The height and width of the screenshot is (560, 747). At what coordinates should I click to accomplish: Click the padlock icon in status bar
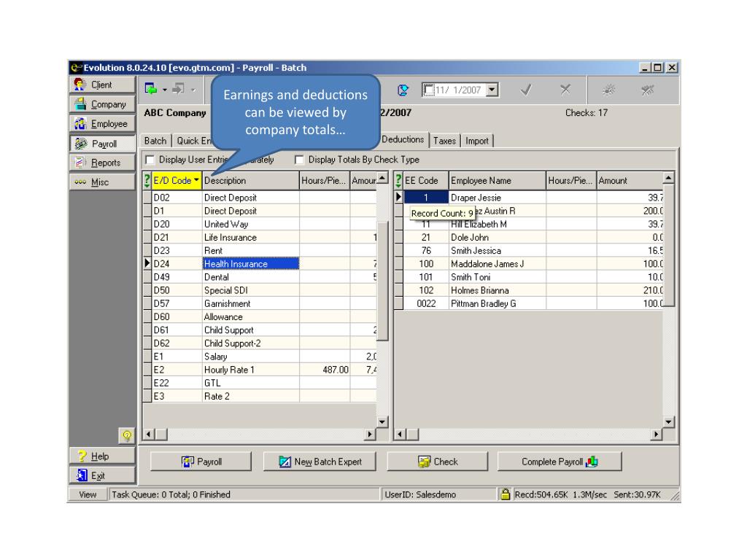pyautogui.click(x=505, y=494)
